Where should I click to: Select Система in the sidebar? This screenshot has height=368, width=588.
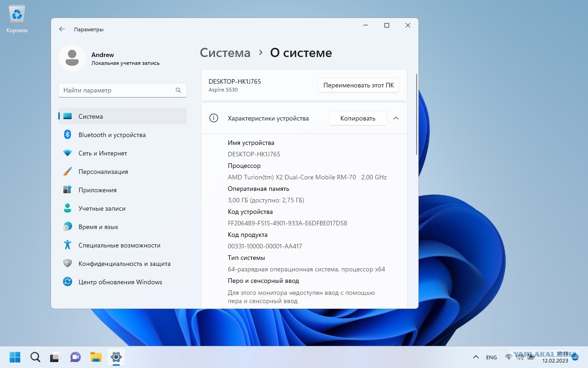[x=90, y=116]
